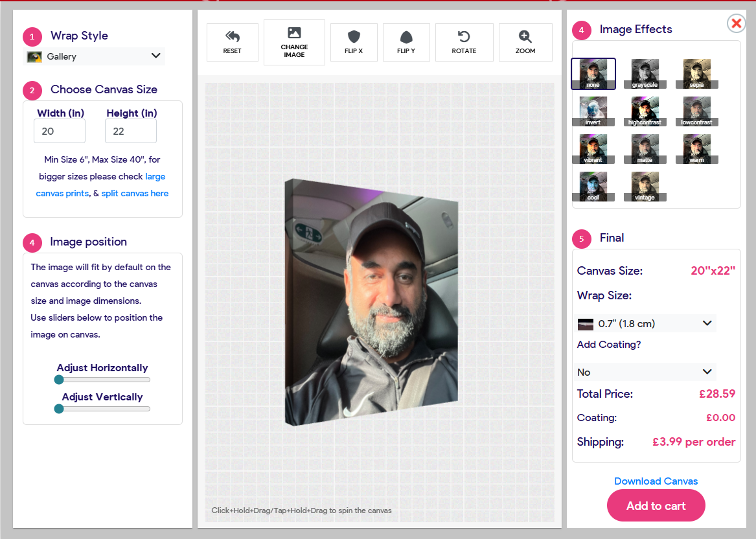Expand the Gallery wrap style dropdown
The height and width of the screenshot is (539, 756).
click(94, 56)
